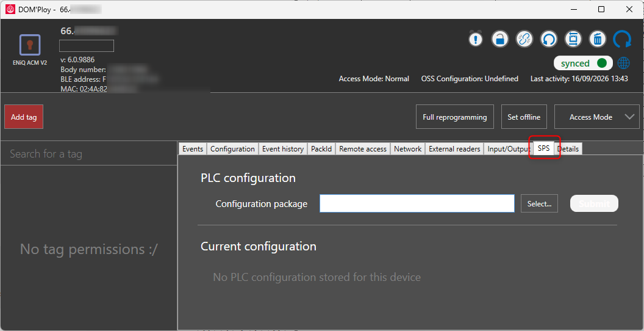The image size is (644, 331).
Task: Click the large blue refresh arrow
Action: pyautogui.click(x=622, y=40)
